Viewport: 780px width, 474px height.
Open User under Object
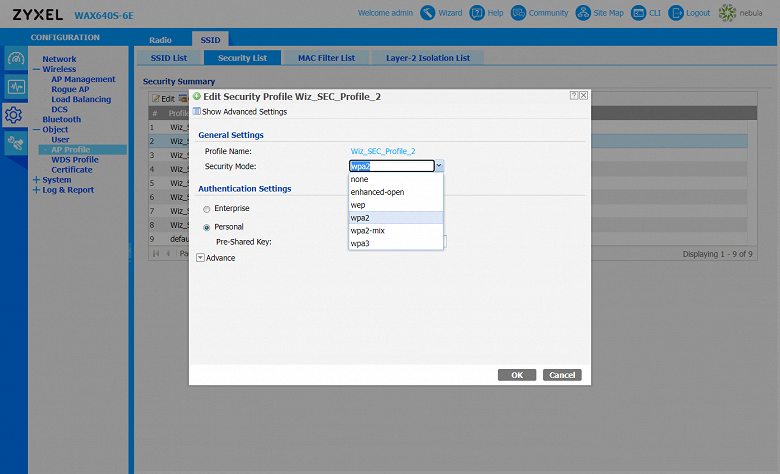click(60, 140)
